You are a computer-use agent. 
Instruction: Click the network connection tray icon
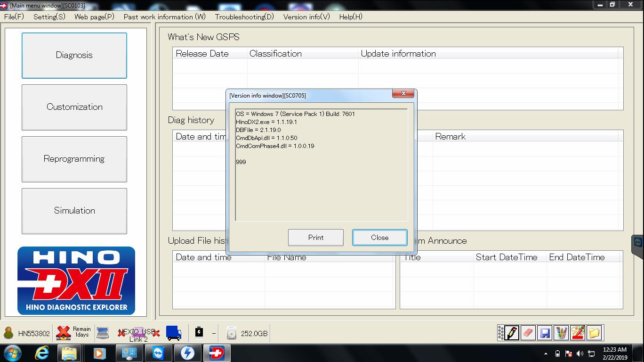pos(591,354)
